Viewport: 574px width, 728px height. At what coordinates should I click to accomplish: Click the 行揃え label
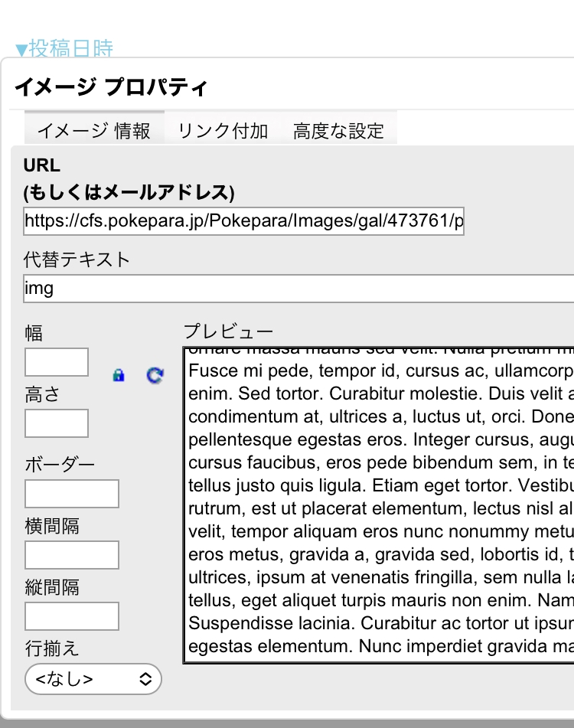pyautogui.click(x=51, y=648)
